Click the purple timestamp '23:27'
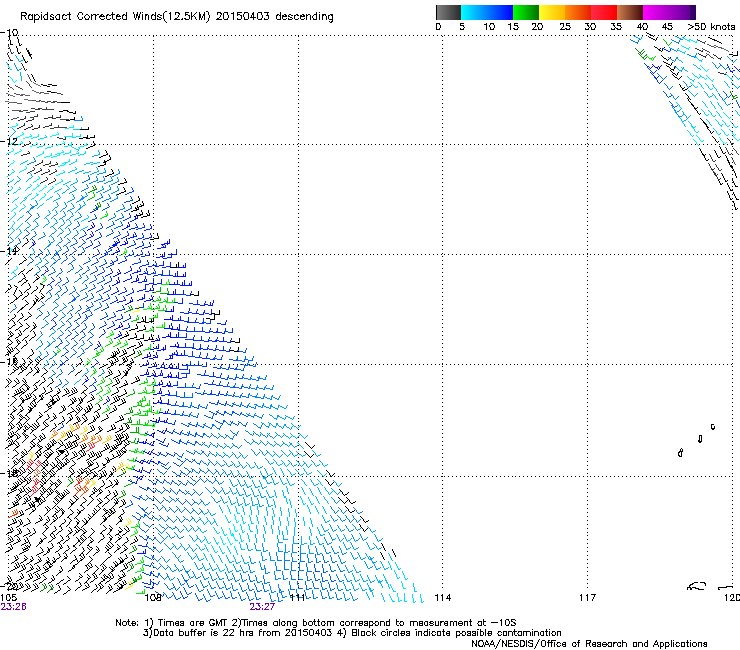This screenshot has height=650, width=740. [262, 607]
